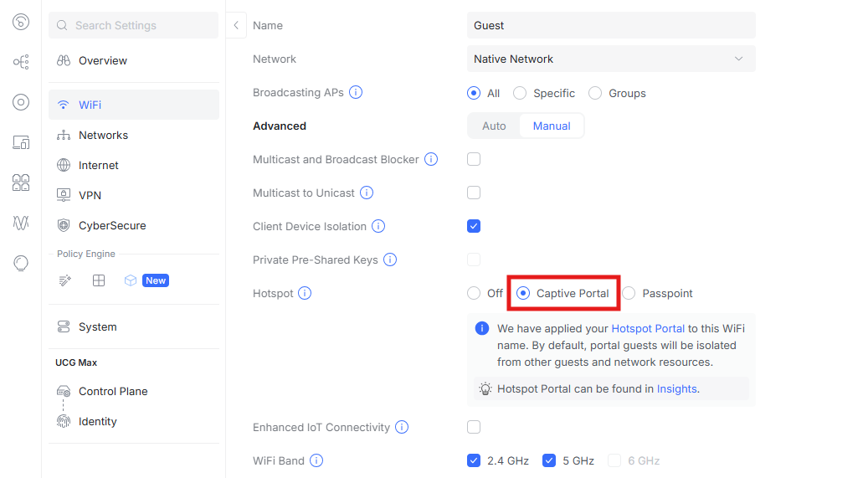Viewport: 868px width, 478px height.
Task: Open the lightbulb insights icon in left rail
Action: [21, 263]
